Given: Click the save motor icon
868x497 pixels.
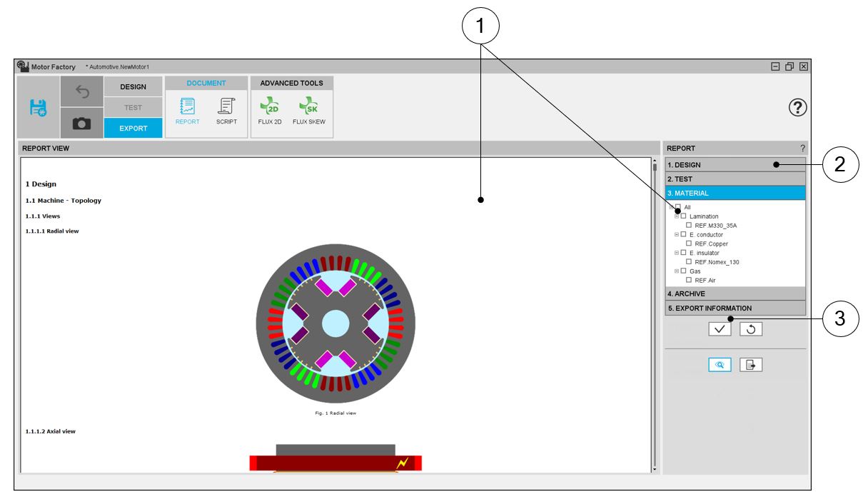Looking at the screenshot, I should [38, 108].
